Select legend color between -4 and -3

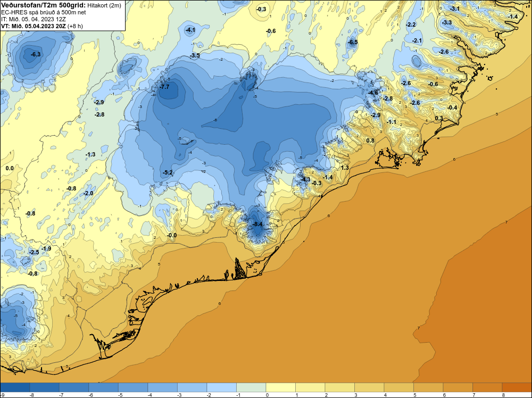(x=162, y=387)
